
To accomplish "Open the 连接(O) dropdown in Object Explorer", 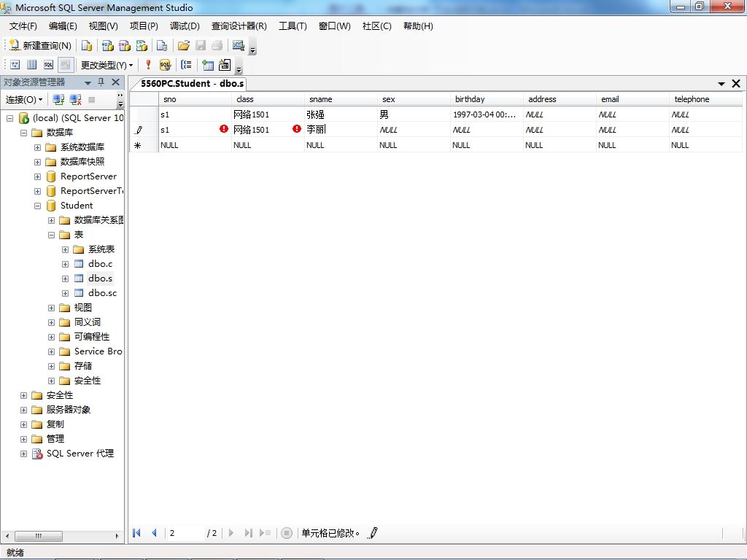I will [24, 99].
